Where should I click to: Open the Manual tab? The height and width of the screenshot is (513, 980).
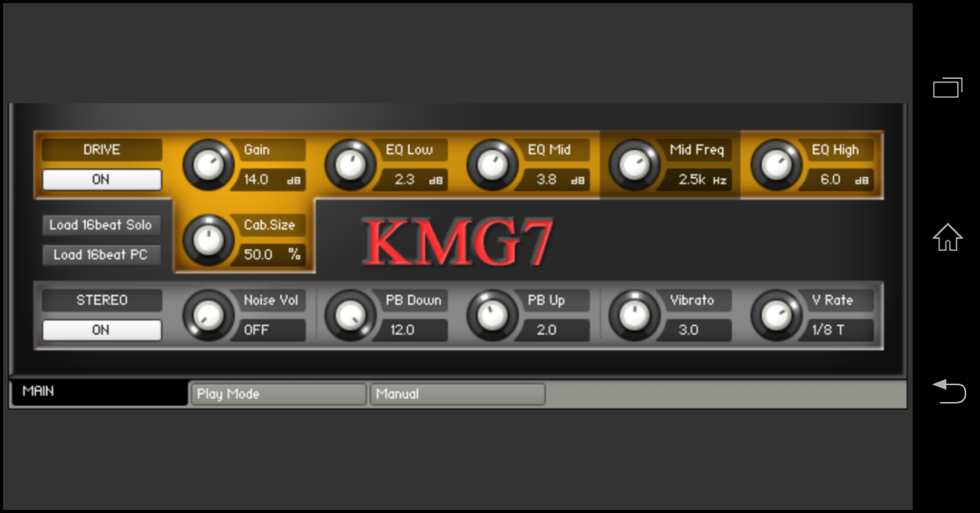[x=457, y=394]
